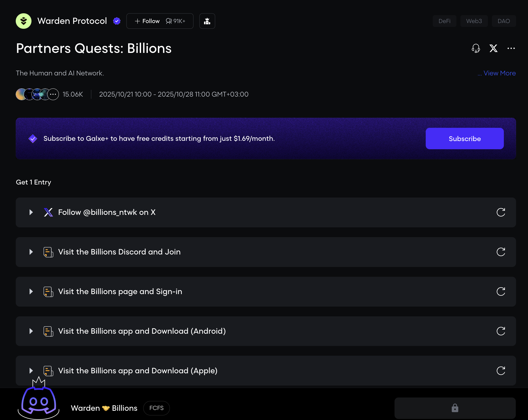Select the Web3 tag
The image size is (528, 420).
pyautogui.click(x=474, y=21)
